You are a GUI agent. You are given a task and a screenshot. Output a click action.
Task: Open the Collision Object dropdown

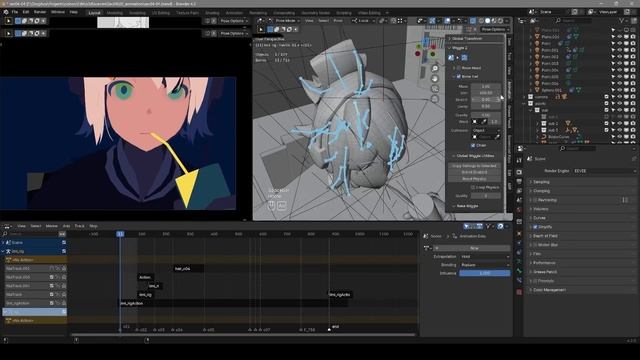(x=486, y=131)
